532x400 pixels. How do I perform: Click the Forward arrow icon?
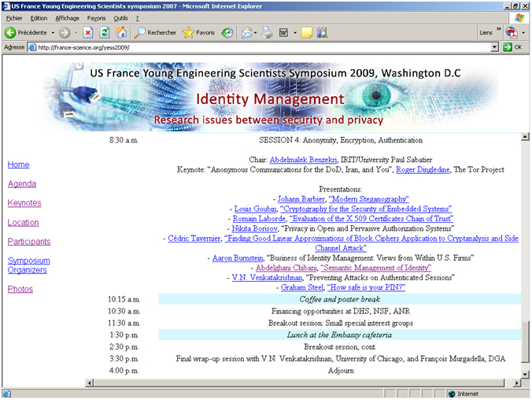coord(65,32)
